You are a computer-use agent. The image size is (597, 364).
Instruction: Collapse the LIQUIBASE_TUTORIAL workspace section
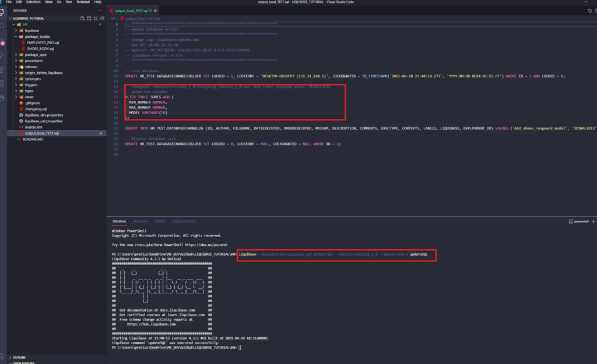click(x=57, y=18)
